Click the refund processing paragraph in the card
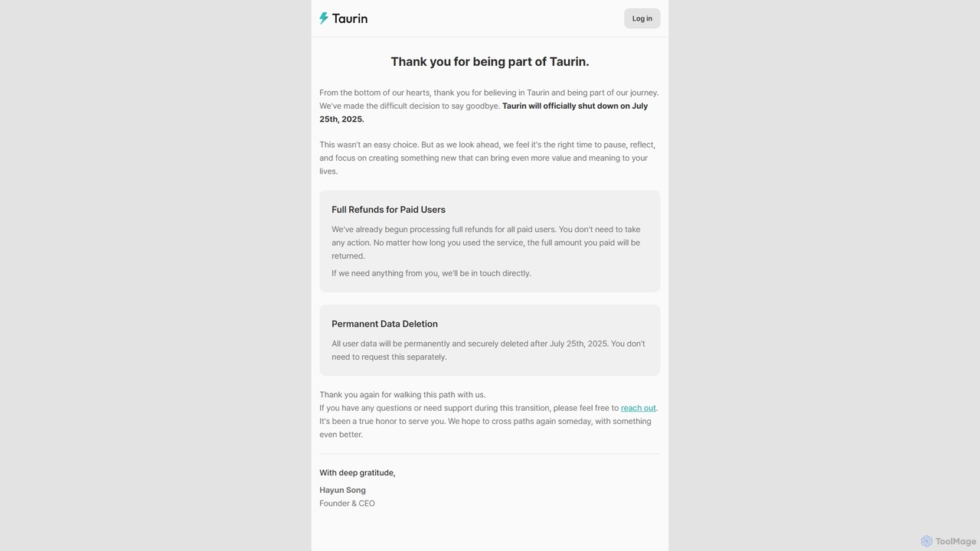The height and width of the screenshot is (551, 980). 487,243
